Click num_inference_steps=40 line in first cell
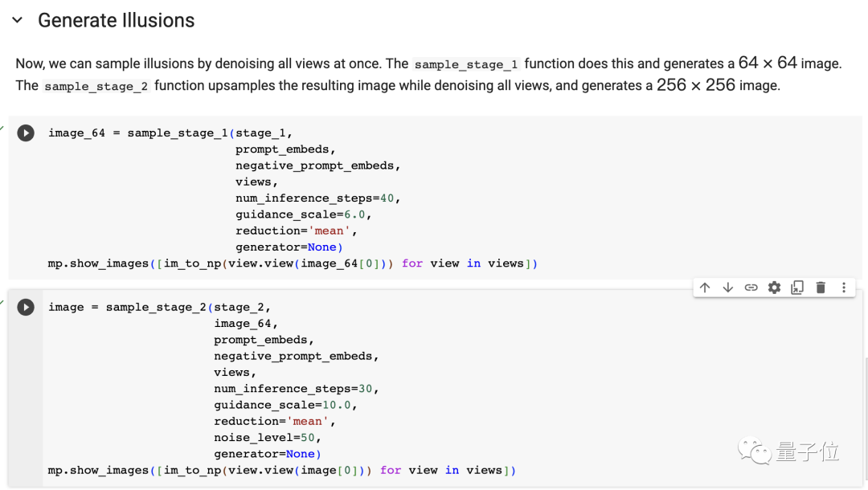This screenshot has height=490, width=868. [317, 198]
